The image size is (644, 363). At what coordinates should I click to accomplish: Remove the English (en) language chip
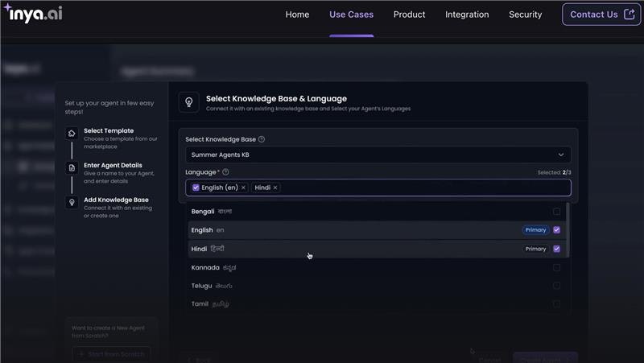tap(244, 188)
